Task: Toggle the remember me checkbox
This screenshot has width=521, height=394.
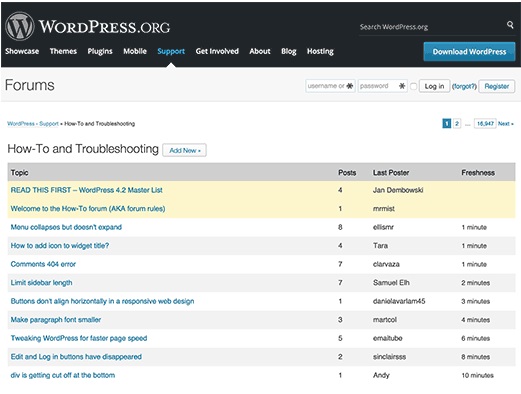Action: point(413,86)
